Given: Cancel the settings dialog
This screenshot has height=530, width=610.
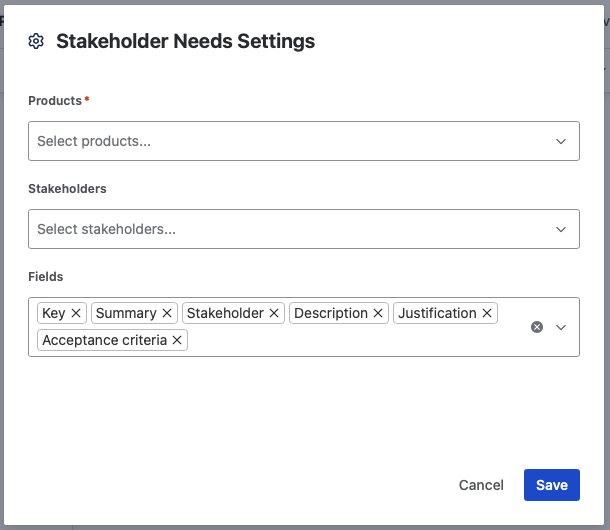Looking at the screenshot, I should pos(481,485).
